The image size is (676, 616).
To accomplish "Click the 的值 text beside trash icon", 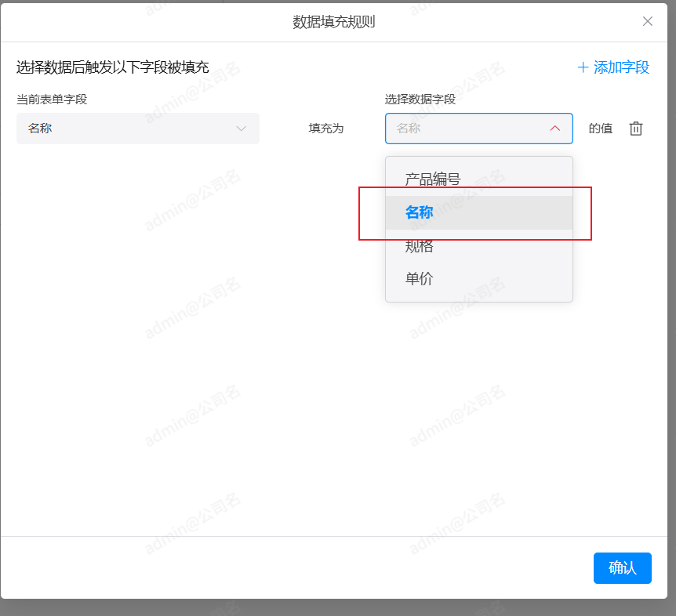I will click(601, 129).
